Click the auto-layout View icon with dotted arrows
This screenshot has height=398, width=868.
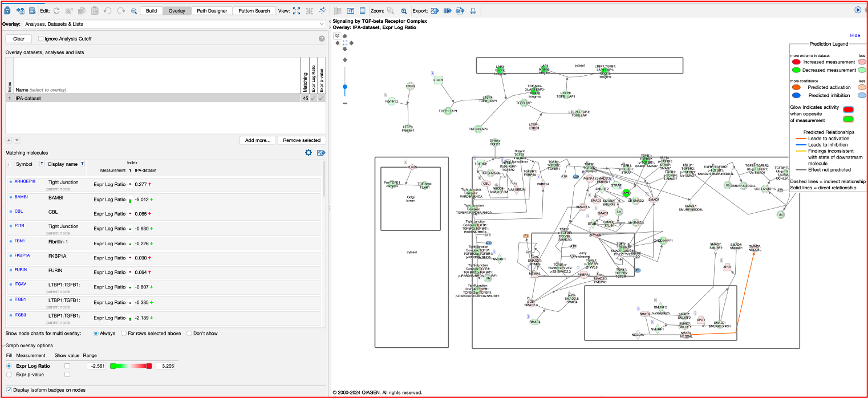tap(323, 11)
